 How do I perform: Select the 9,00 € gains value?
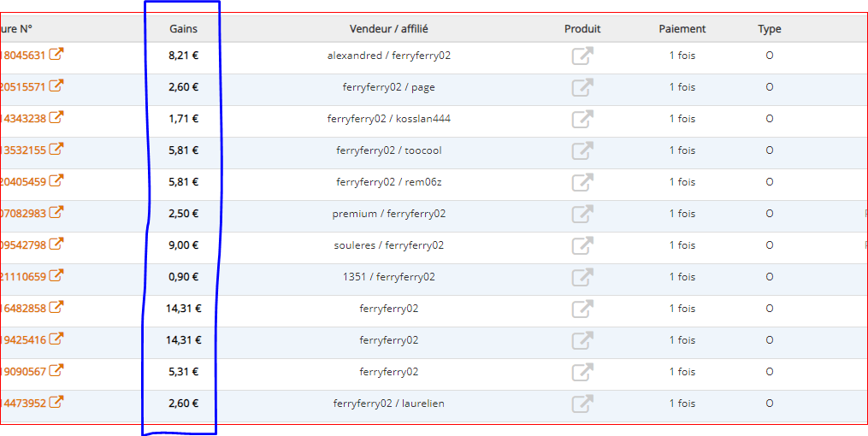[183, 245]
